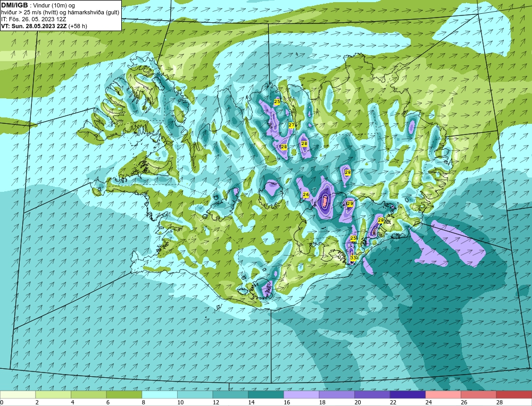Click the legend scale value '0'
This screenshot has height=406, width=532.
pos(2,402)
